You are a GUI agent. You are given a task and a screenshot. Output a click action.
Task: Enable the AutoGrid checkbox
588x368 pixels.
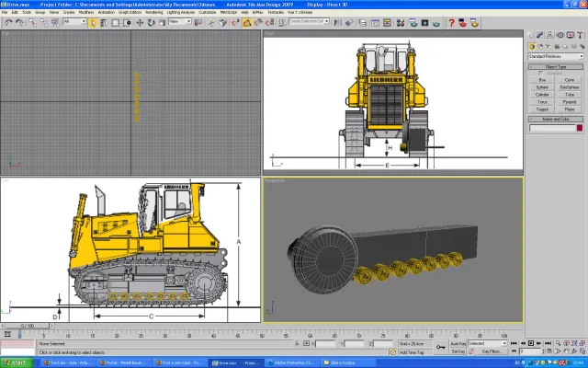click(541, 74)
